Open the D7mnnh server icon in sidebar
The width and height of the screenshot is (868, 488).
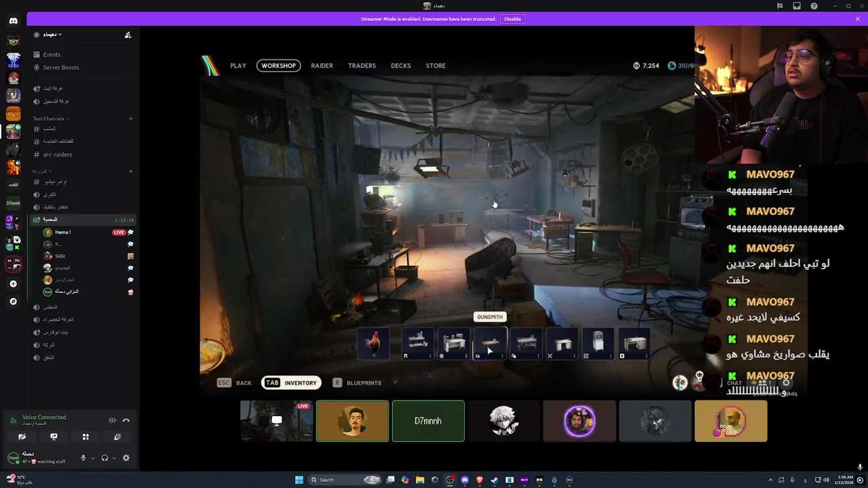[13, 203]
